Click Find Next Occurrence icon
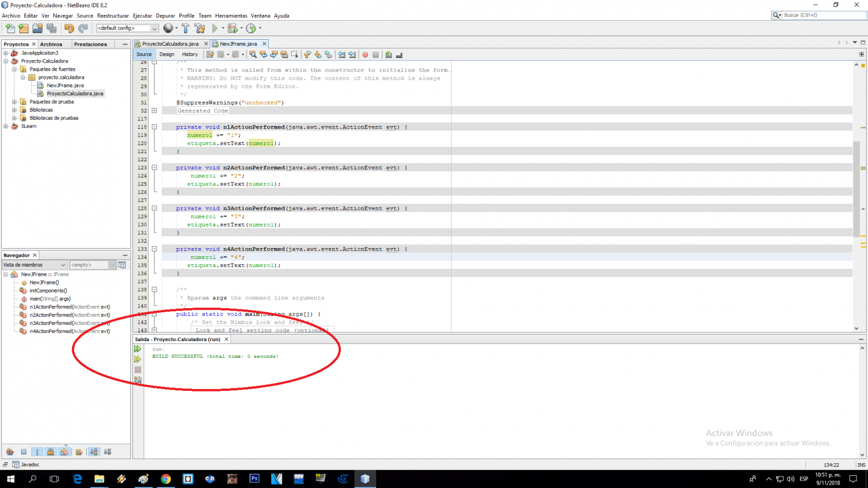Viewport: 868px width, 488px height. click(x=274, y=54)
